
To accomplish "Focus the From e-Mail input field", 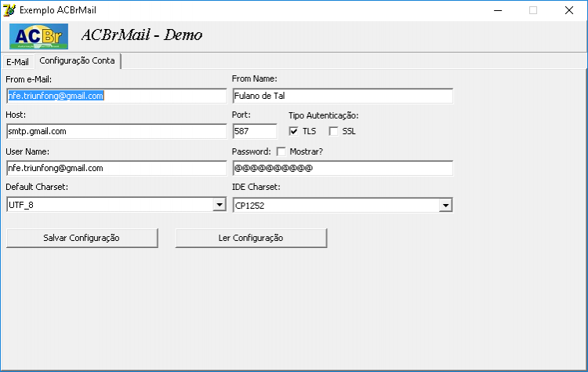I will (x=117, y=96).
